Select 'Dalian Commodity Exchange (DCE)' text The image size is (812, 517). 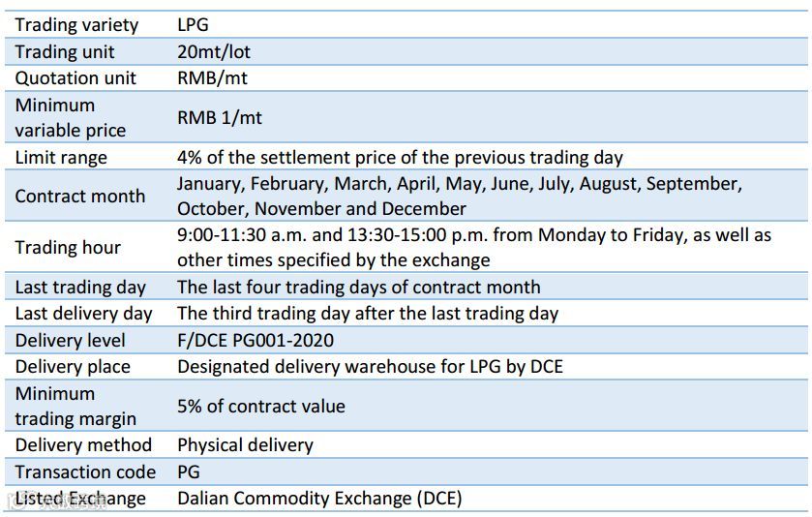click(x=319, y=499)
